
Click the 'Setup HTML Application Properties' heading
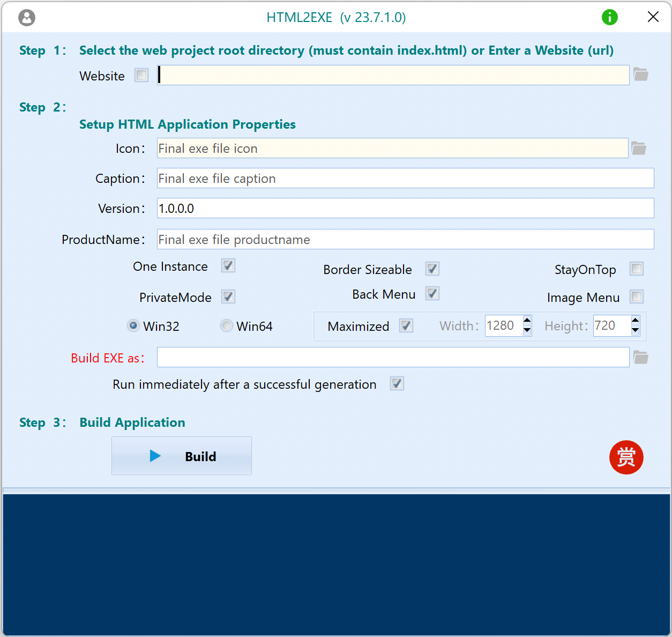[188, 124]
